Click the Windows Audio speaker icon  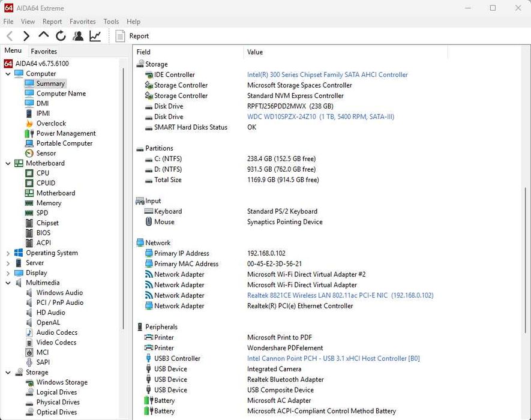click(29, 293)
